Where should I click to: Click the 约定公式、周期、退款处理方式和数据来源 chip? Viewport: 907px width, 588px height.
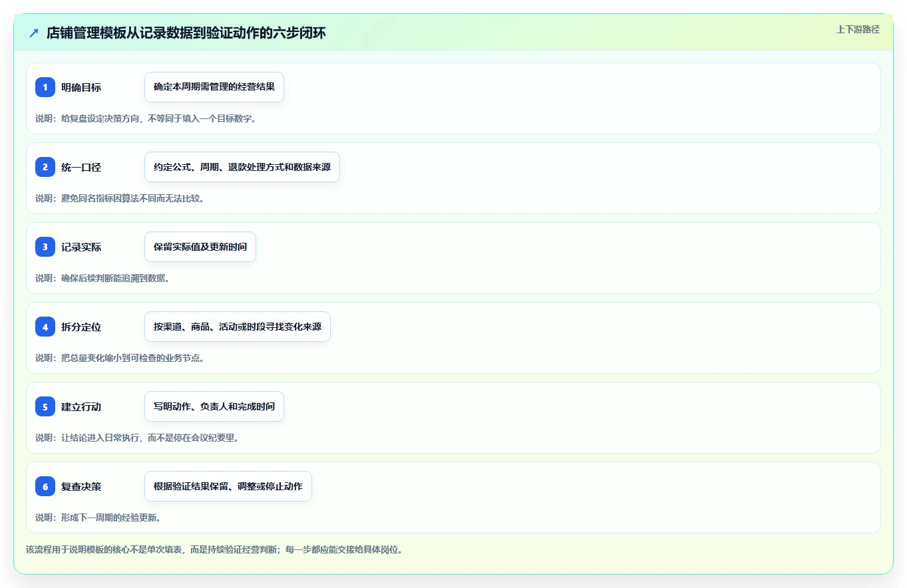pyautogui.click(x=242, y=167)
